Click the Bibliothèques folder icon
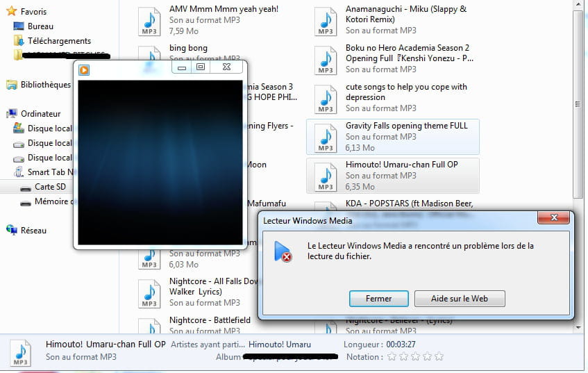Viewport: 588px width, 373px height. 12,85
